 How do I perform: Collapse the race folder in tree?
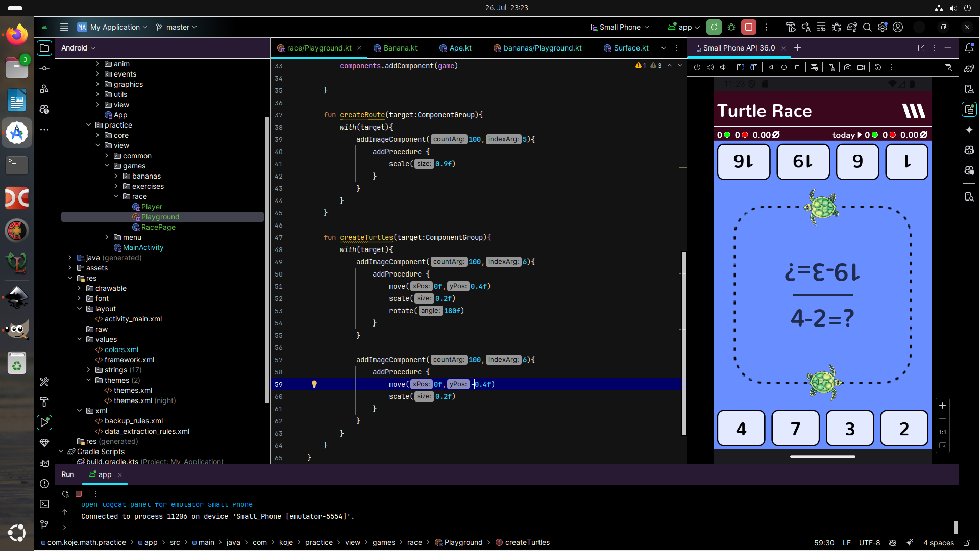(x=116, y=196)
